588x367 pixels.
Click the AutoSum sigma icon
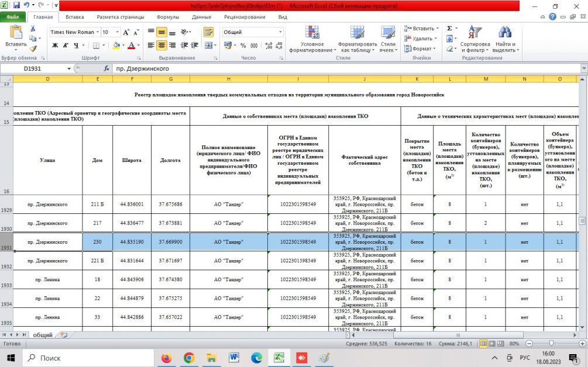(449, 28)
